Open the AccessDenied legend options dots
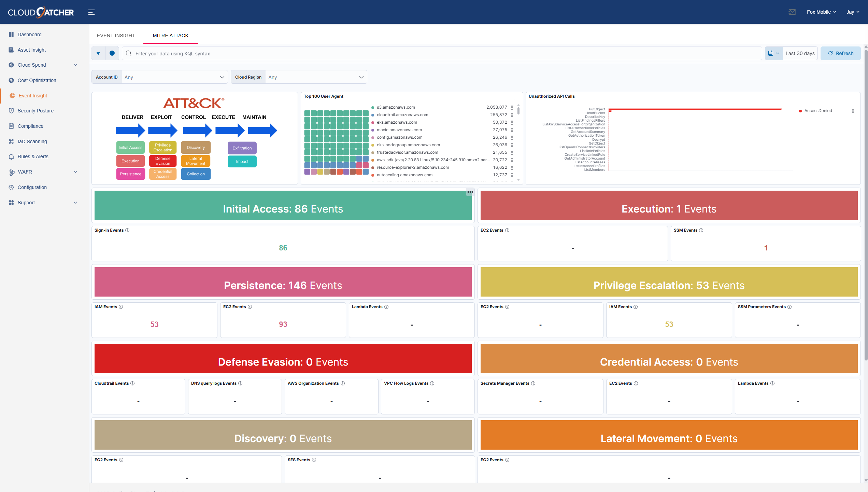This screenshot has width=868, height=492. click(x=853, y=111)
